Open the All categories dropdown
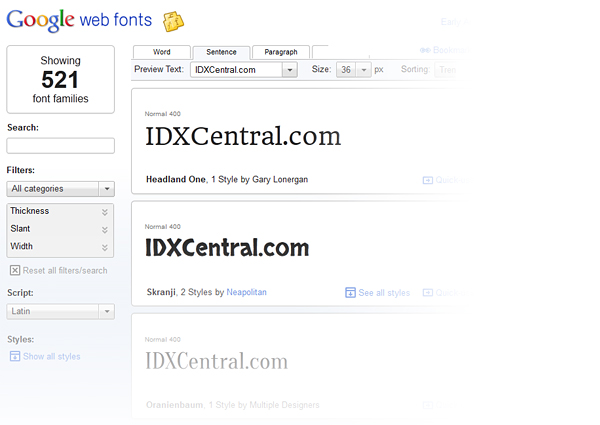Image resolution: width=600 pixels, height=425 pixels. tap(60, 189)
